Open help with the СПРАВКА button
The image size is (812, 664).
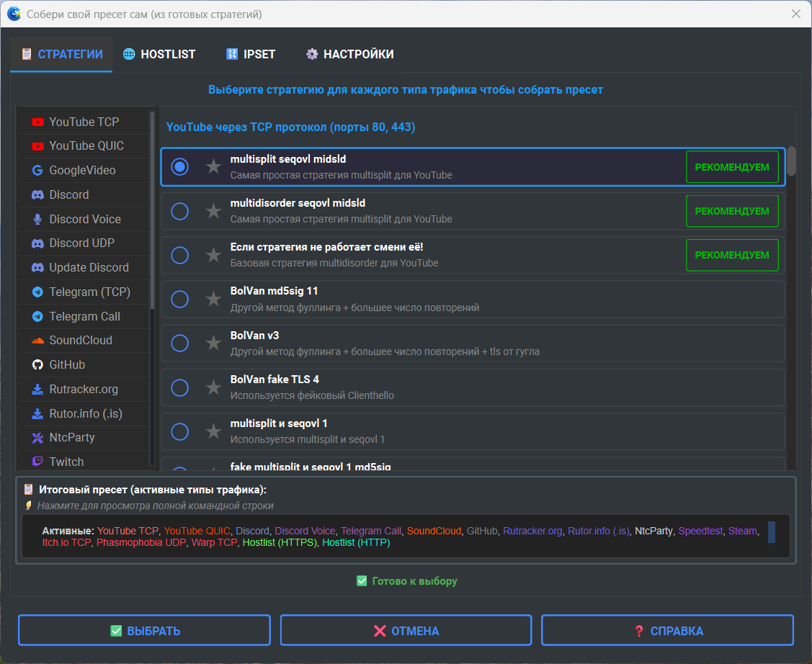click(x=667, y=631)
